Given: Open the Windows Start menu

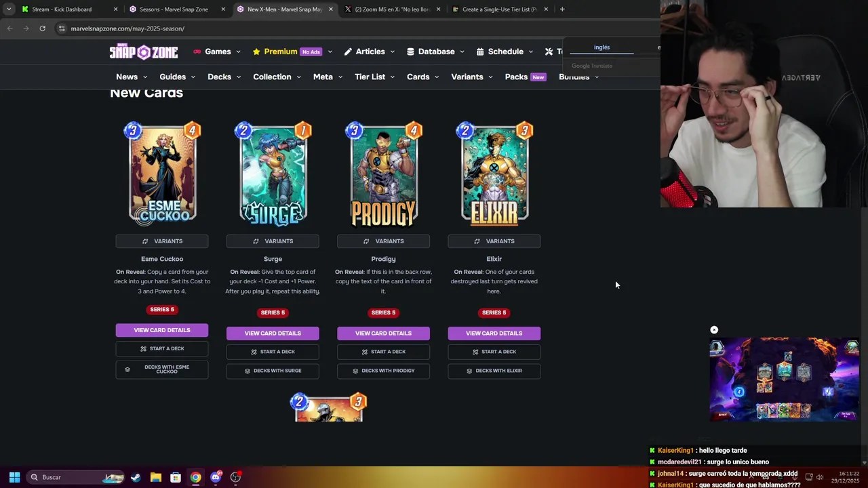Looking at the screenshot, I should 14,477.
